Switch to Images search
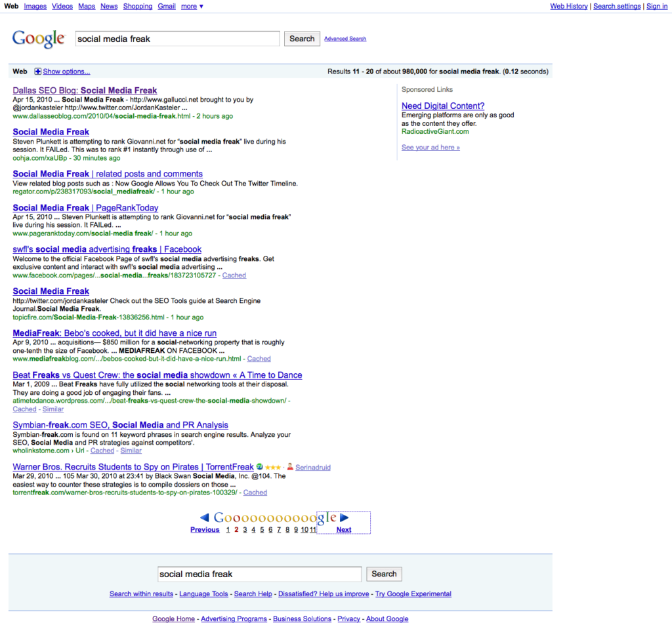Image resolution: width=672 pixels, height=627 pixels. point(35,7)
